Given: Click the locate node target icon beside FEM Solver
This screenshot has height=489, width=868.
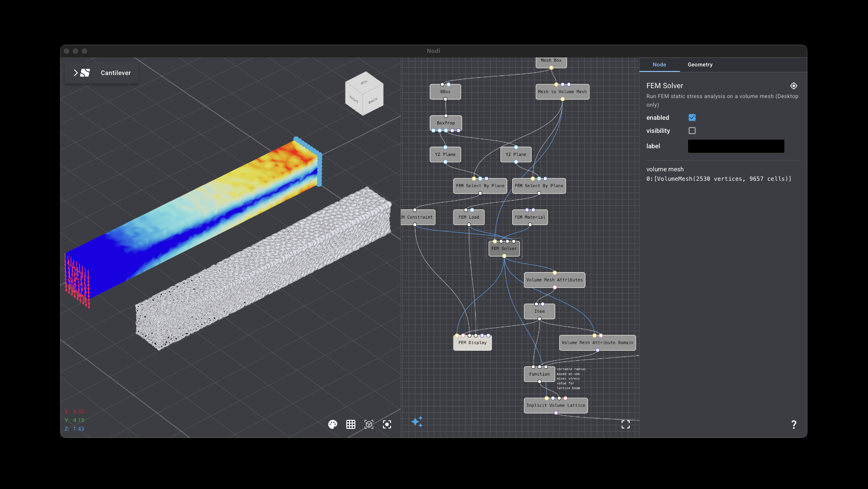Looking at the screenshot, I should [x=794, y=86].
